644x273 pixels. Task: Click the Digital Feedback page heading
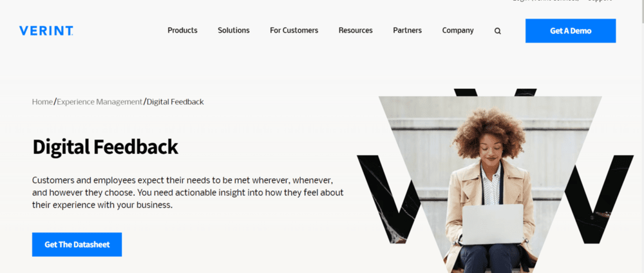tap(105, 147)
